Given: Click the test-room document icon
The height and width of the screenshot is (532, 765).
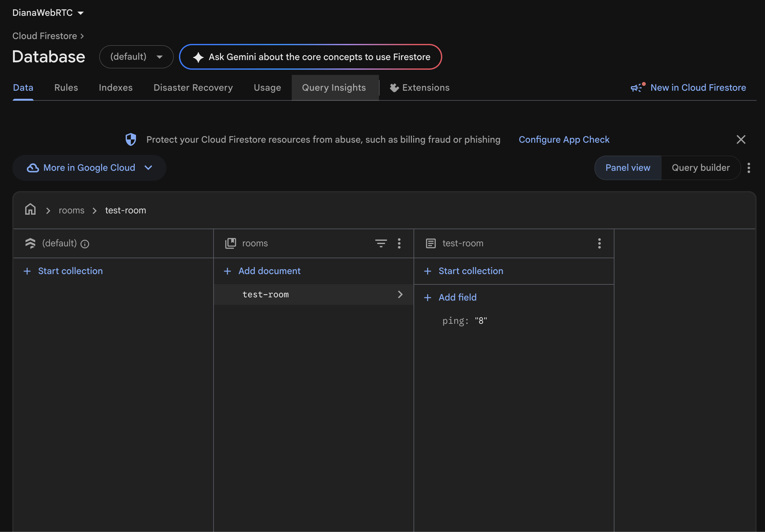Looking at the screenshot, I should 431,243.
